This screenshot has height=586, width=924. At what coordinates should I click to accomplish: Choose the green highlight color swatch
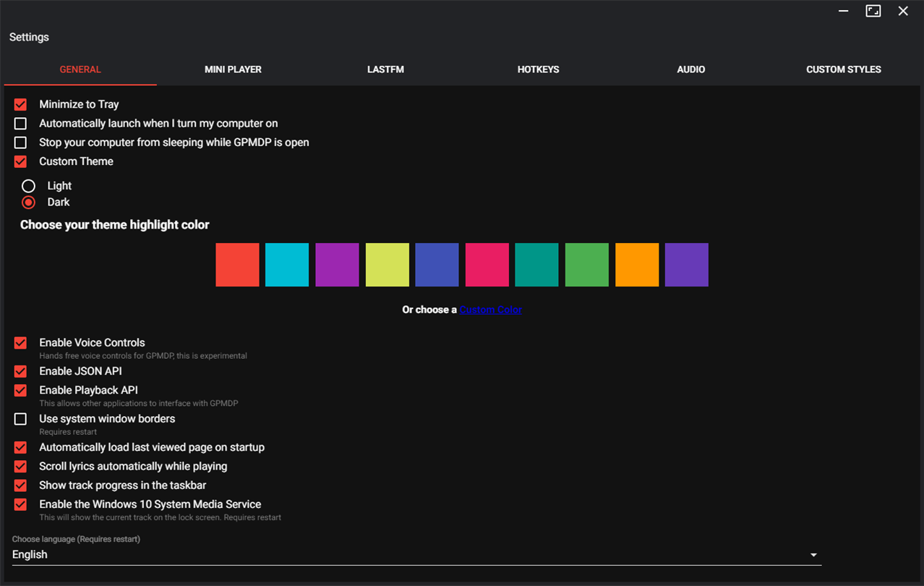(586, 265)
